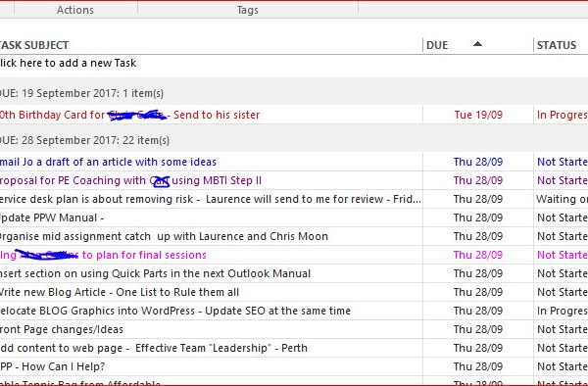Viewport: 588px width, 386px height.
Task: Click the due date of Email Jo task
Action: pyautogui.click(x=478, y=162)
